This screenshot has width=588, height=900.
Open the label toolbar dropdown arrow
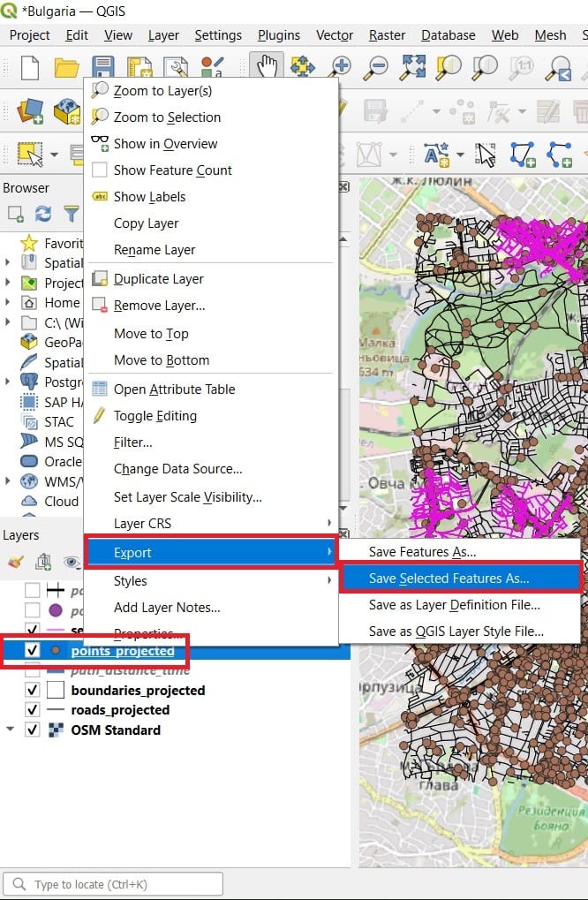pos(460,155)
